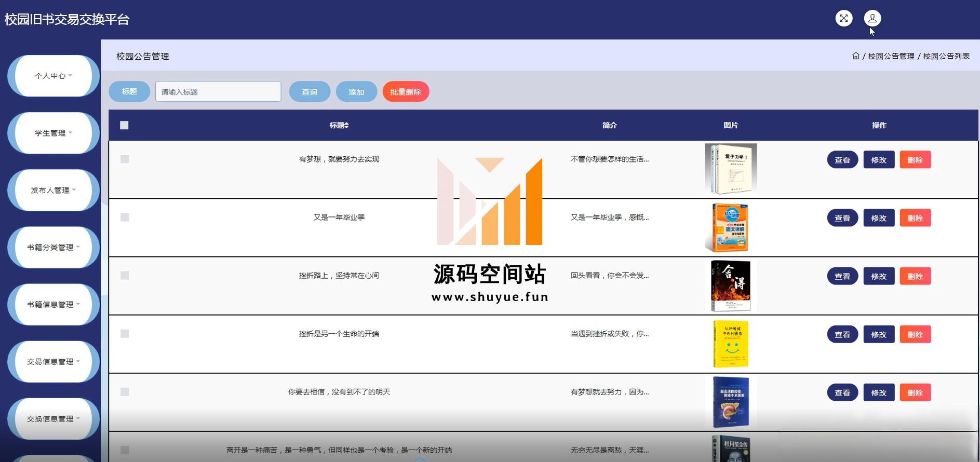This screenshot has height=462, width=980.
Task: Edit the 又是一年毕业季 announcement
Action: 879,218
